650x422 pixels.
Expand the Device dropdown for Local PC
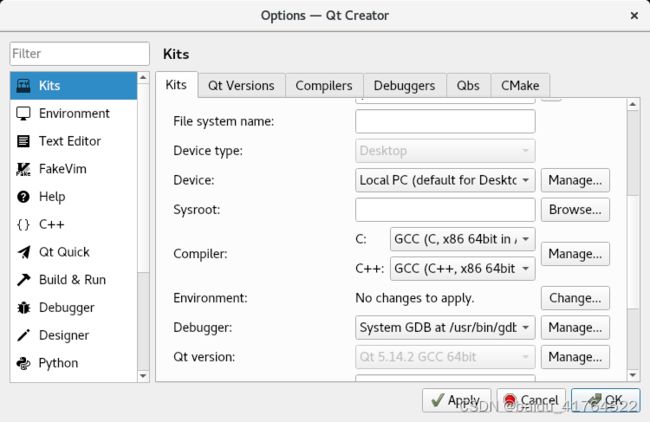(x=445, y=180)
